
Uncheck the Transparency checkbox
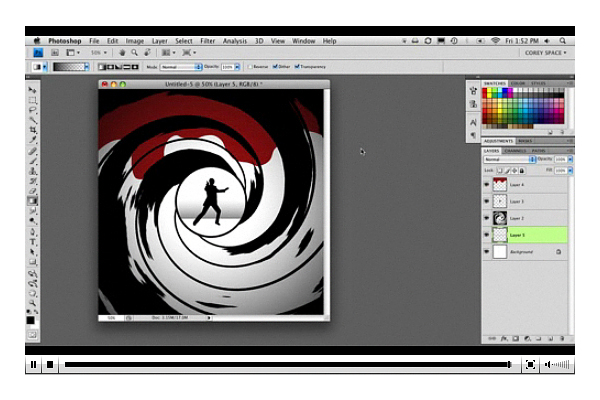pos(297,67)
